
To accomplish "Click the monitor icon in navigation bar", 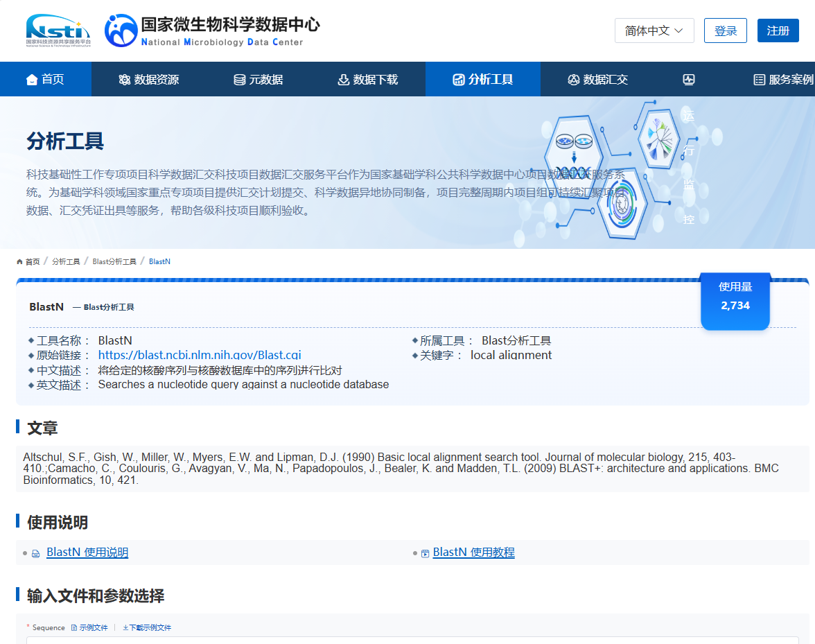I will click(688, 80).
